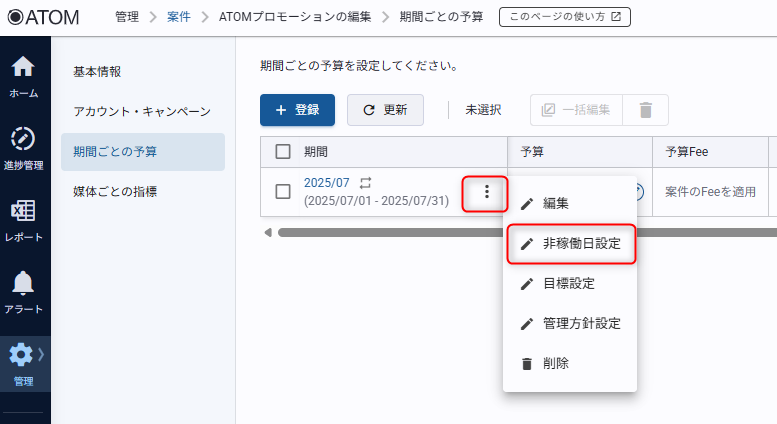Toggle the select-all checkbox in table header

[283, 151]
